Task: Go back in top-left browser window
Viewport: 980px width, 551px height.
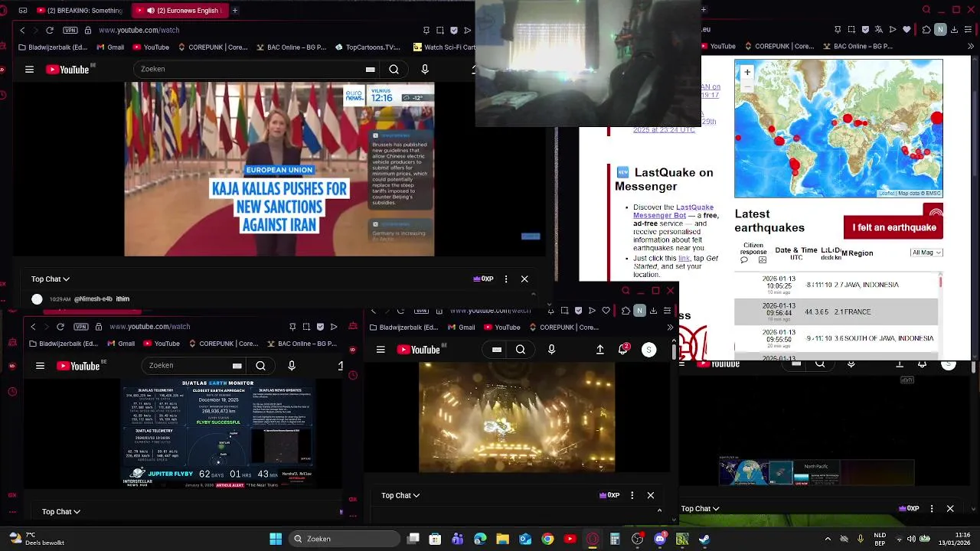Action: pos(22,30)
